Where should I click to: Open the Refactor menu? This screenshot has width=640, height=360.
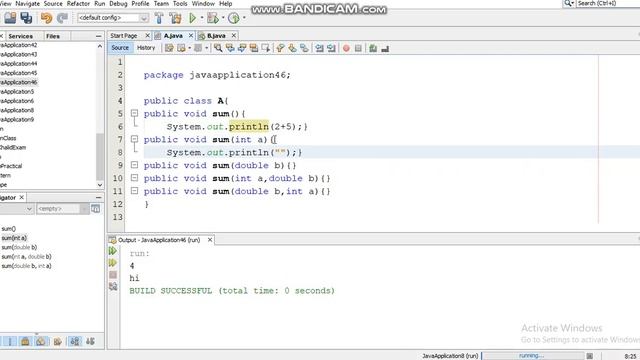[78, 4]
